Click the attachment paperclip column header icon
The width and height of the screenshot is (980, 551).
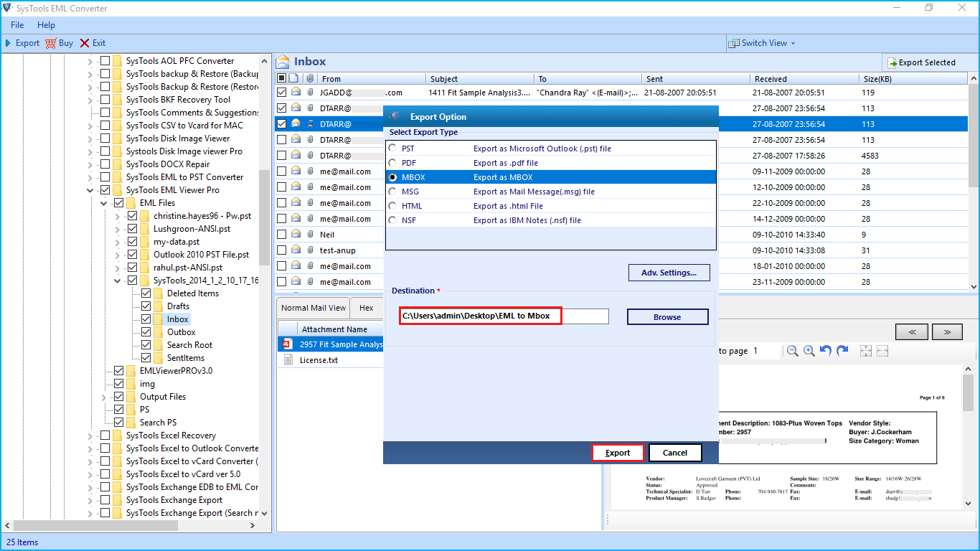(310, 78)
